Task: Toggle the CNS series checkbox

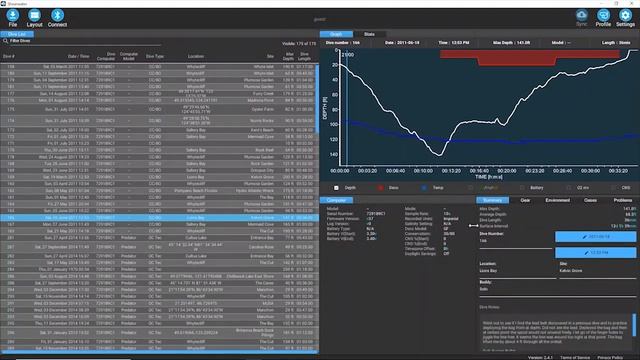Action: click(613, 188)
